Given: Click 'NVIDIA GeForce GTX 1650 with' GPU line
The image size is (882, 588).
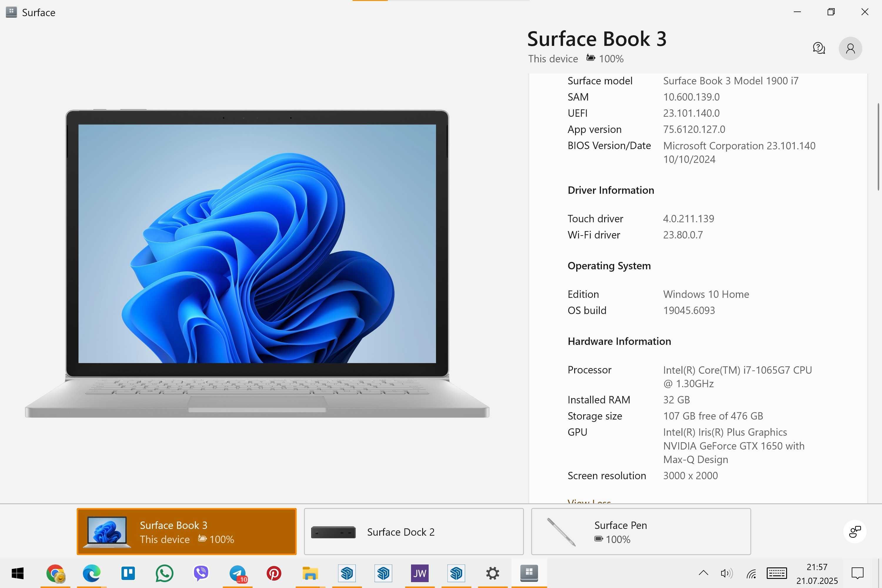Looking at the screenshot, I should (x=734, y=446).
